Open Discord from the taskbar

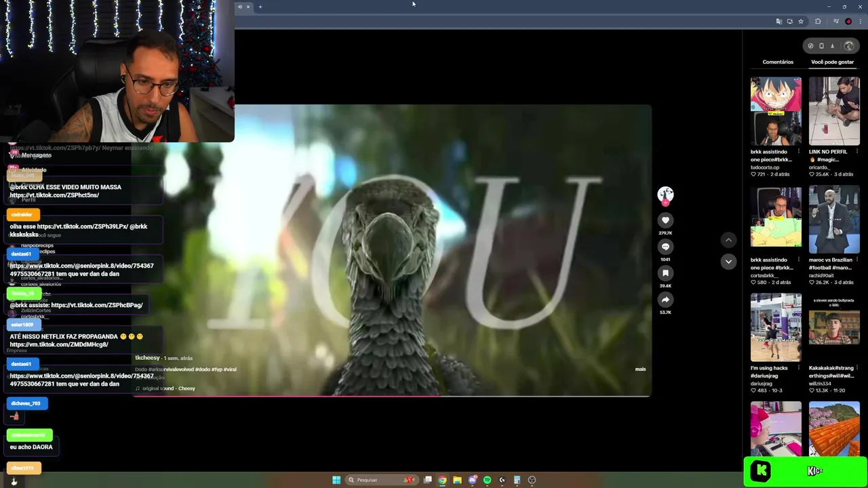tap(473, 480)
